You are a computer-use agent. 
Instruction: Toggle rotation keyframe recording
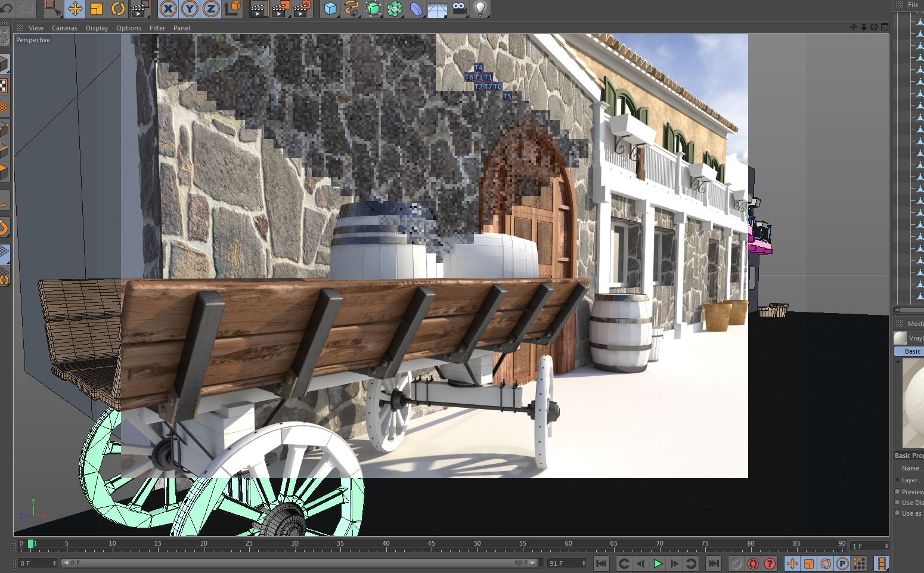coord(826,563)
